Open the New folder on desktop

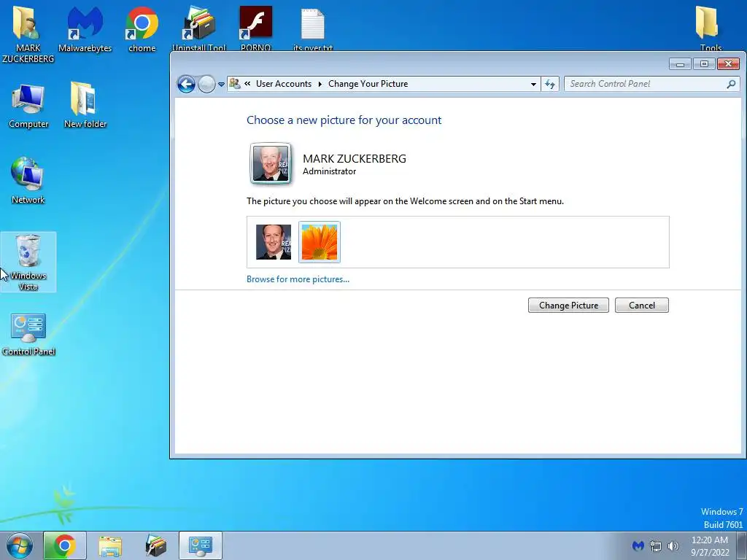coord(85,105)
